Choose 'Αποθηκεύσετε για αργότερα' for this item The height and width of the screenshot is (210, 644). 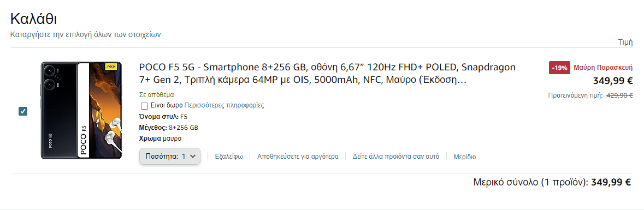(x=298, y=156)
